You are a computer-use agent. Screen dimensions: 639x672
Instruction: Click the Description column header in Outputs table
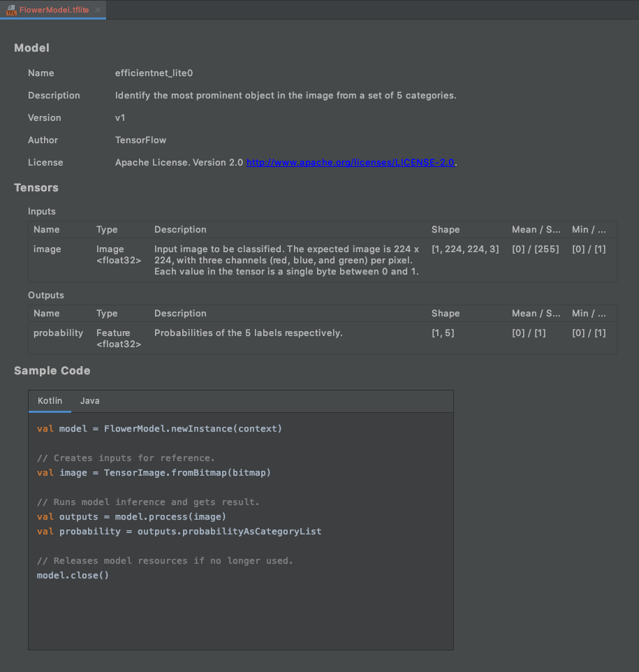coord(180,314)
